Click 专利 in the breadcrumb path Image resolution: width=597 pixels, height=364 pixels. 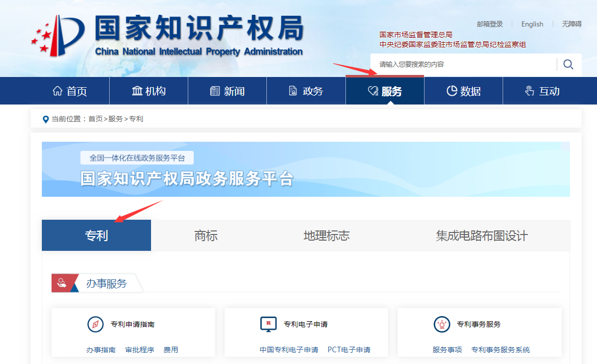(x=136, y=119)
